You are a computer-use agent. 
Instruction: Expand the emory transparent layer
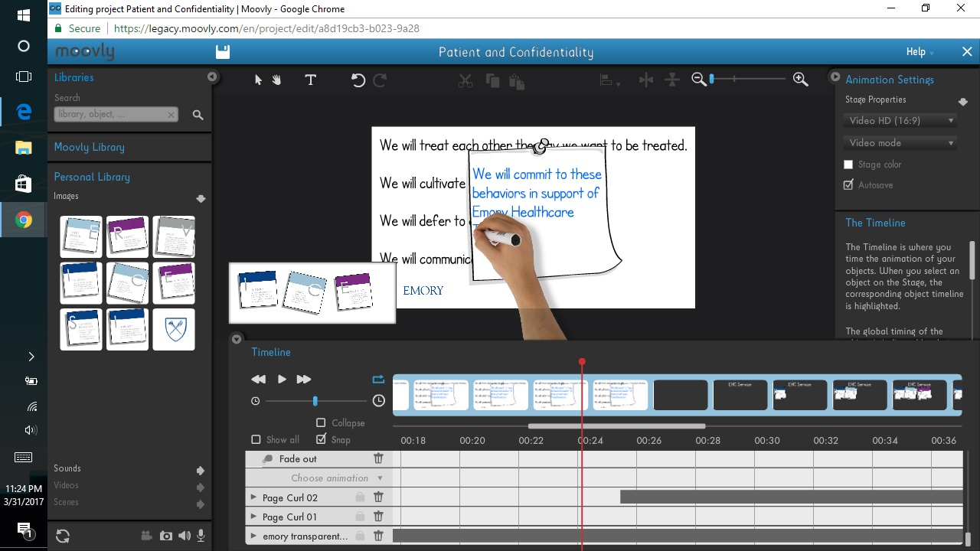coord(253,536)
